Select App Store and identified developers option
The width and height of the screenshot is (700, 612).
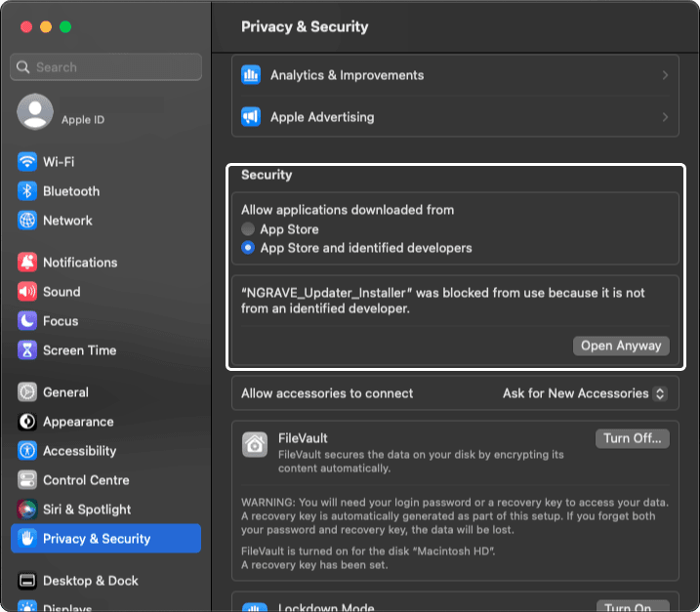coord(248,248)
